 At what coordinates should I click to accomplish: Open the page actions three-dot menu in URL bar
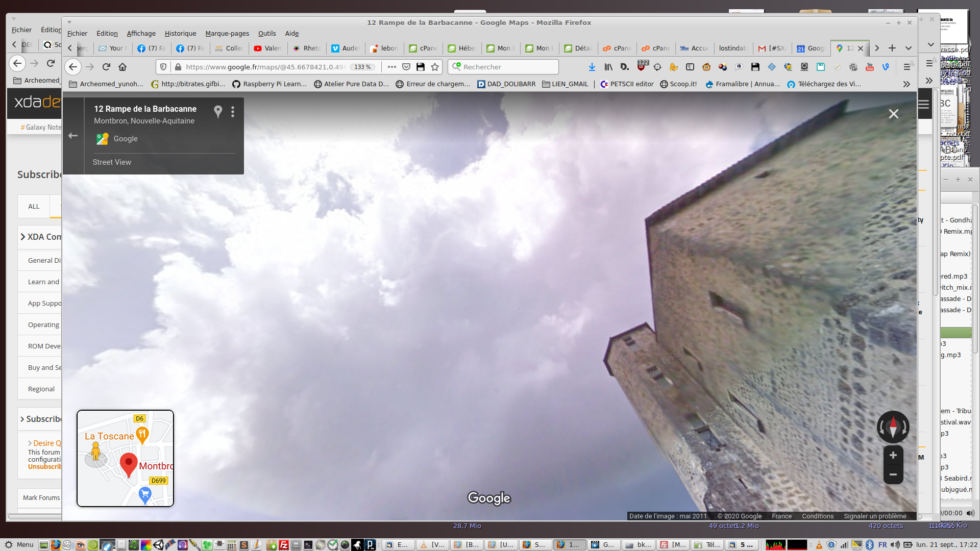tap(391, 67)
